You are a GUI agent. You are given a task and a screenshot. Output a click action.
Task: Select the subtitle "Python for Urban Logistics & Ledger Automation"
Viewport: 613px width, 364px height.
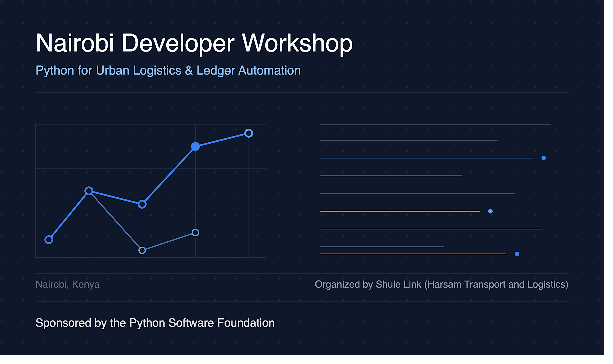[x=168, y=71]
